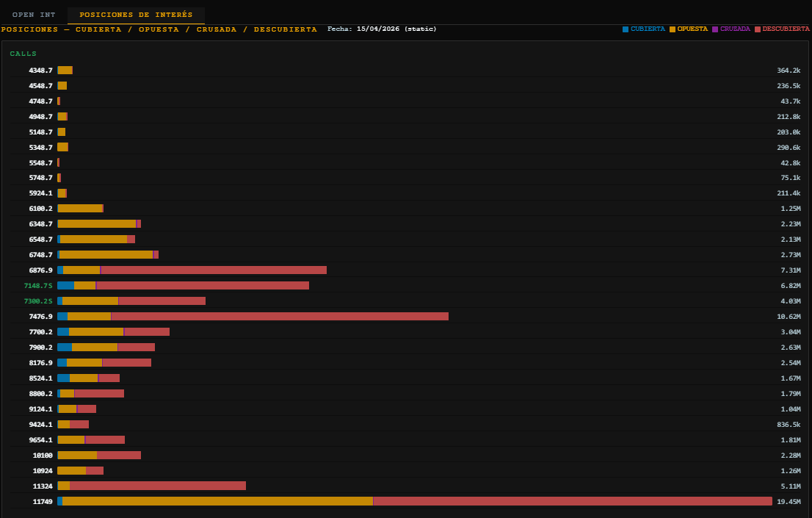Select the 6100.2 strike label
Viewport: 812px width, 518px height.
point(40,209)
